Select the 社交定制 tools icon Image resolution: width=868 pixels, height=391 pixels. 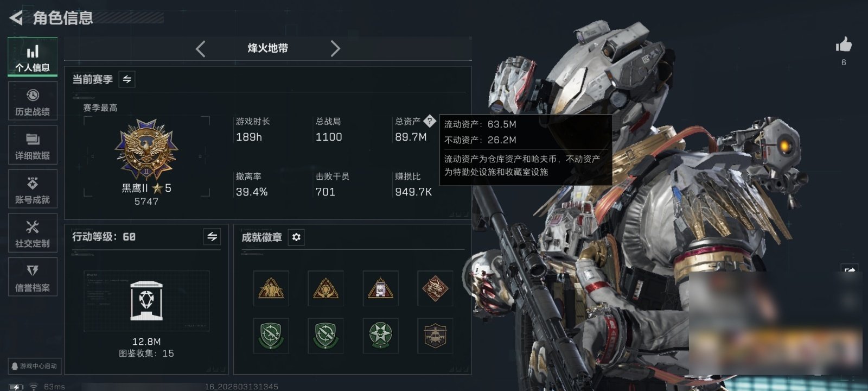33,233
